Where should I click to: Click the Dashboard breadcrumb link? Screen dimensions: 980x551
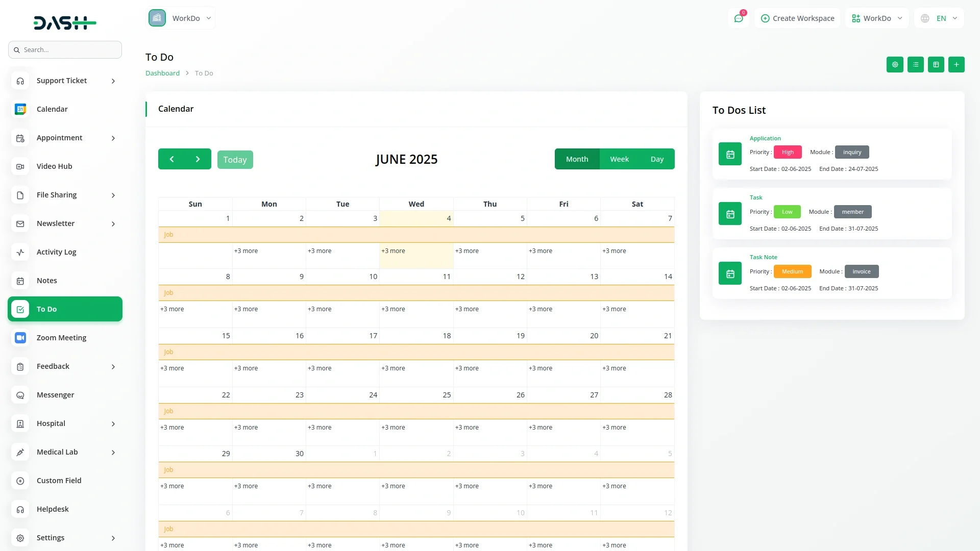[162, 73]
